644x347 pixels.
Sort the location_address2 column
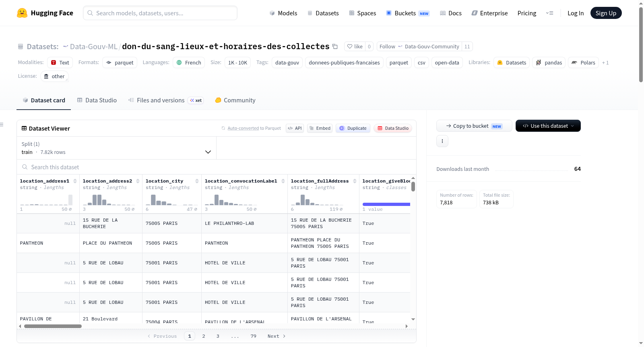pos(138,181)
